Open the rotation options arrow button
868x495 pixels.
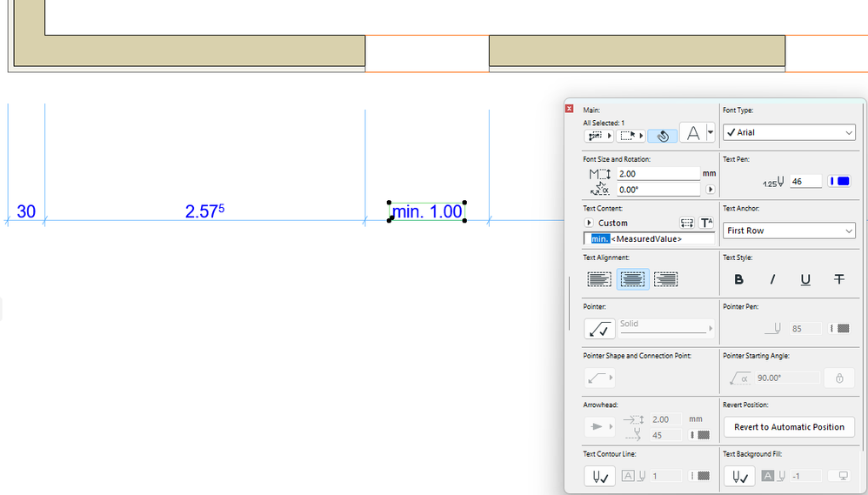[711, 190]
